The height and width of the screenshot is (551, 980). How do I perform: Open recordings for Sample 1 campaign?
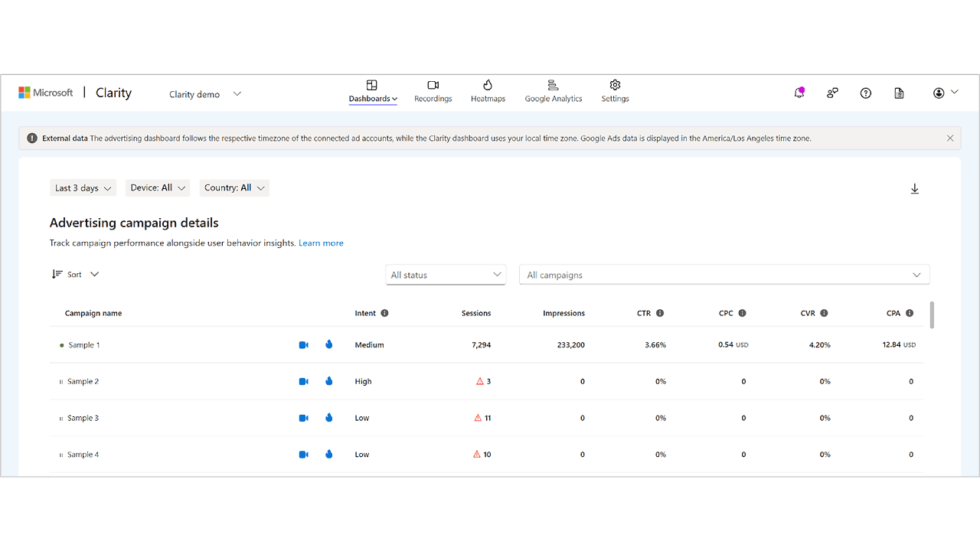point(303,345)
